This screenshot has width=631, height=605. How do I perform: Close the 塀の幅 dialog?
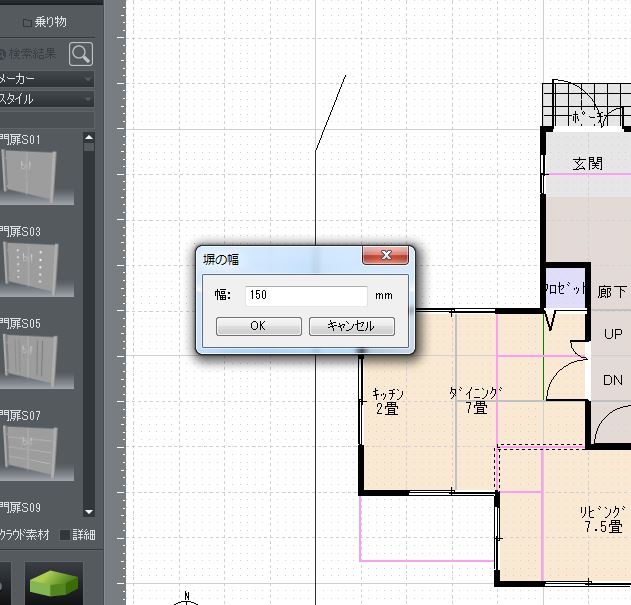386,258
